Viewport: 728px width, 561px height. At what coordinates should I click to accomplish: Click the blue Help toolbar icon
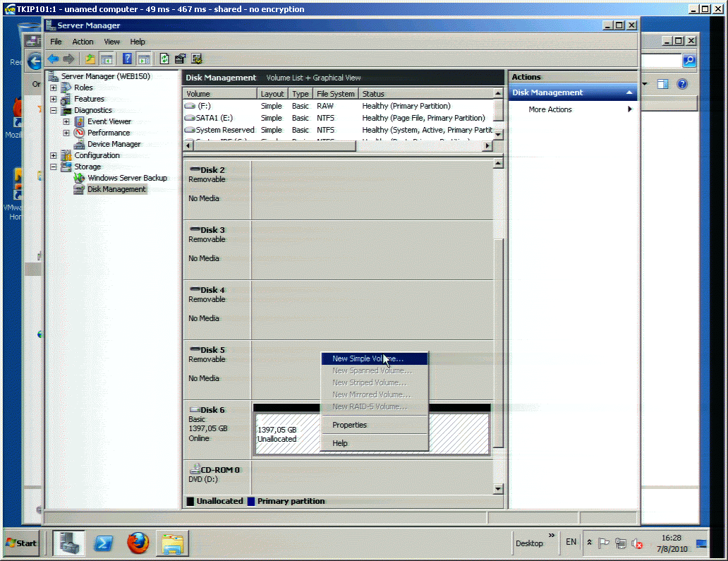[x=127, y=59]
